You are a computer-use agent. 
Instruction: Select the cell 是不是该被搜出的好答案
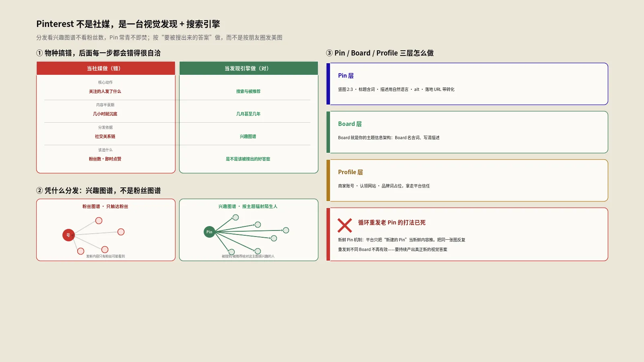(x=248, y=159)
